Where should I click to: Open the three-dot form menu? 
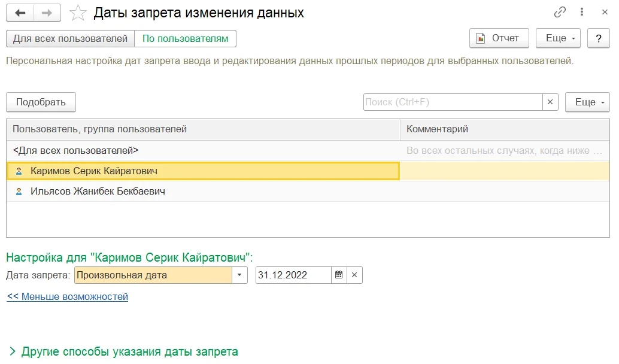click(581, 12)
